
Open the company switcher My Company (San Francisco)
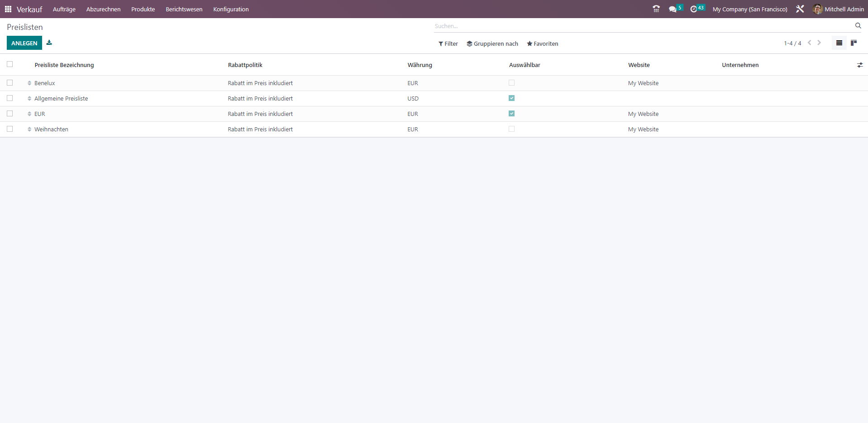pyautogui.click(x=750, y=9)
